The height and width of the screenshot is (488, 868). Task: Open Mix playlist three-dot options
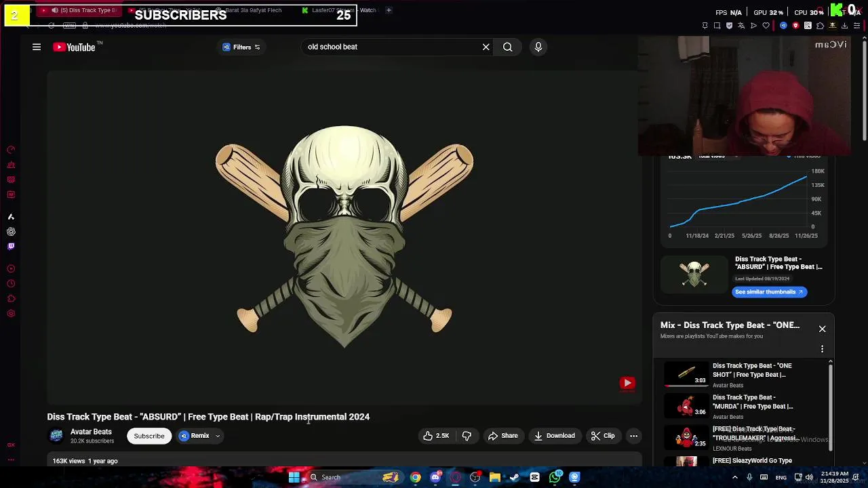coord(822,349)
